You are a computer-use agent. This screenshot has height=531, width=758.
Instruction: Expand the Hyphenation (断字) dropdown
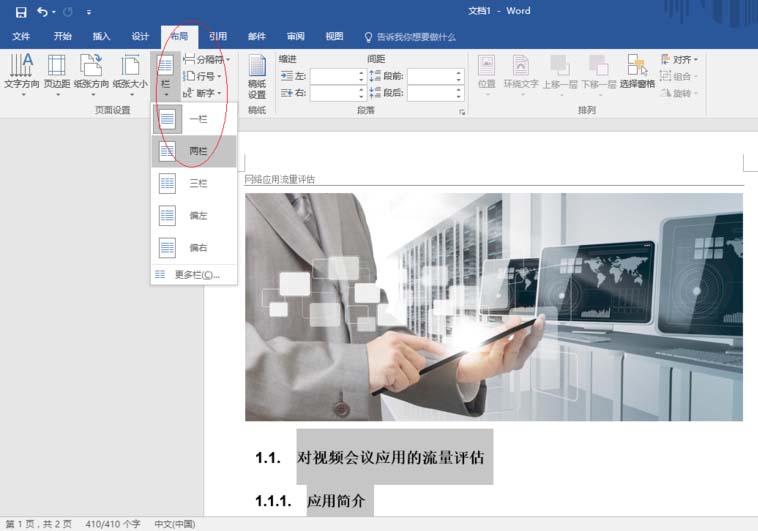(204, 92)
